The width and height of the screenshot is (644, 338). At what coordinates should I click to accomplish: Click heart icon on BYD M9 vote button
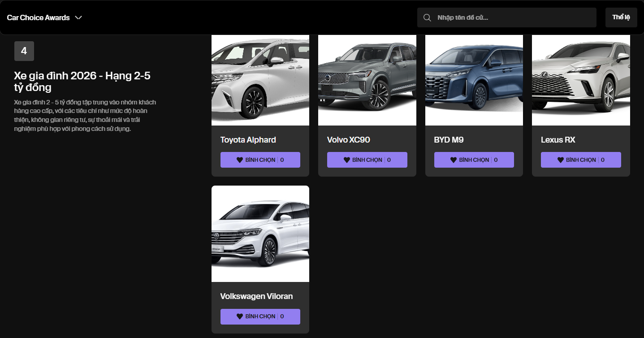click(x=454, y=160)
